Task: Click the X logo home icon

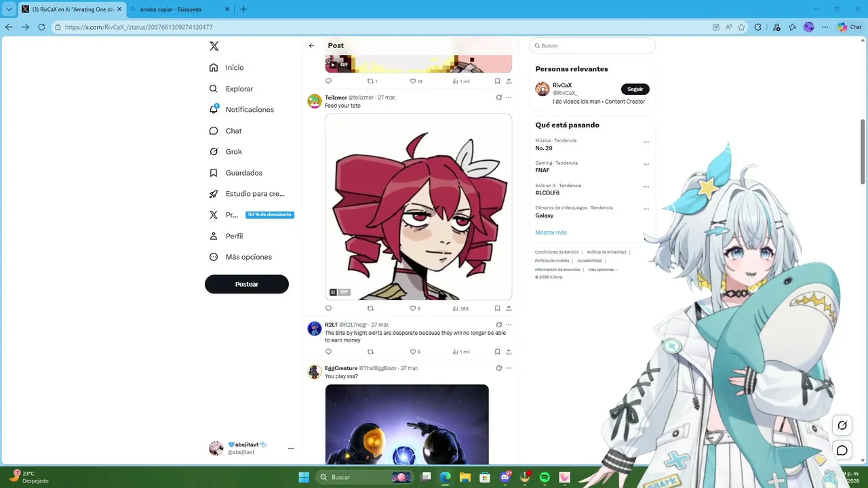Action: click(x=214, y=46)
